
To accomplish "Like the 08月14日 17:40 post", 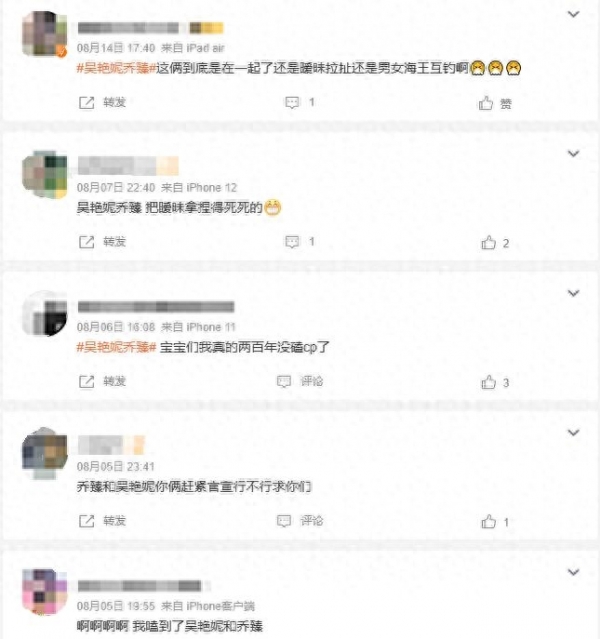I will pyautogui.click(x=495, y=104).
